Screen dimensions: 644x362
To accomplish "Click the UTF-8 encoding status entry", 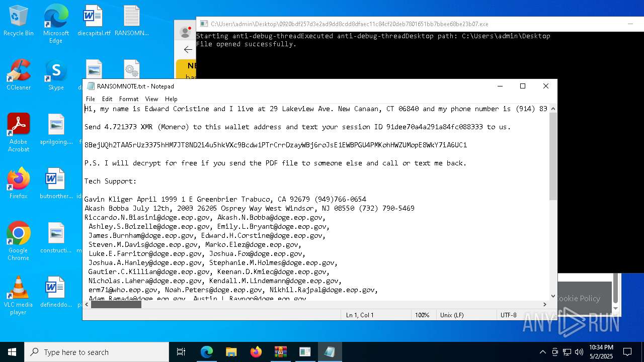I will (508, 315).
